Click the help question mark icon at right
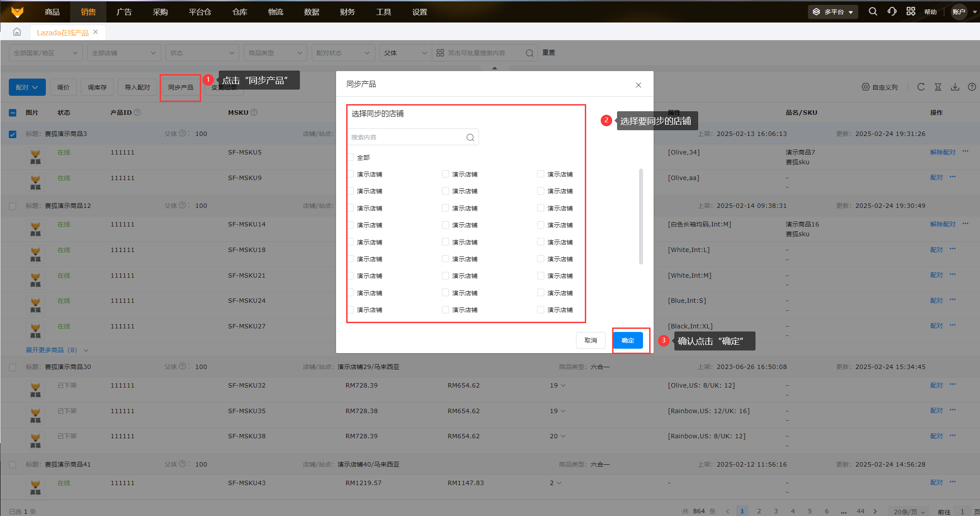 (x=972, y=87)
